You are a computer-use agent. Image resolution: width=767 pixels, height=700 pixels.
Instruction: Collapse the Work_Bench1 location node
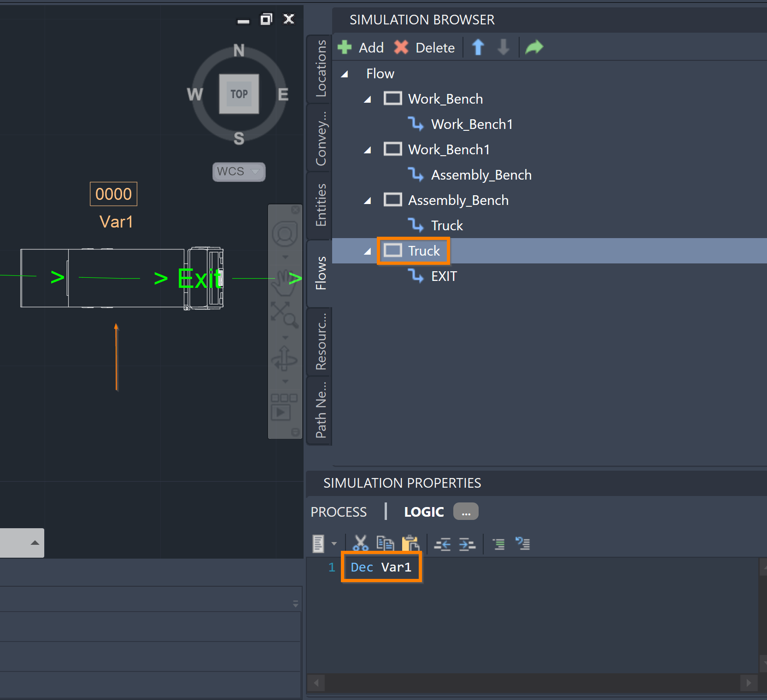pos(368,150)
